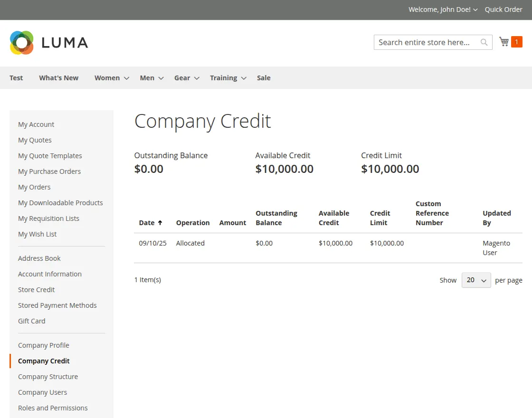Click the Credit Limit column header
This screenshot has height=418, width=532.
[380, 218]
